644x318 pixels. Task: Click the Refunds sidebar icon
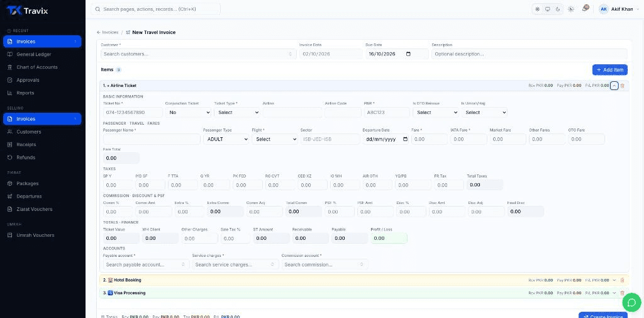point(10,157)
